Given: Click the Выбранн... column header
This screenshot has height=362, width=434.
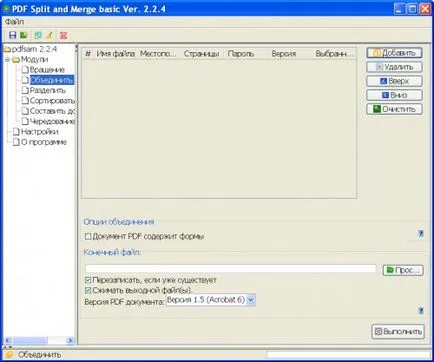Looking at the screenshot, I should click(x=334, y=54).
